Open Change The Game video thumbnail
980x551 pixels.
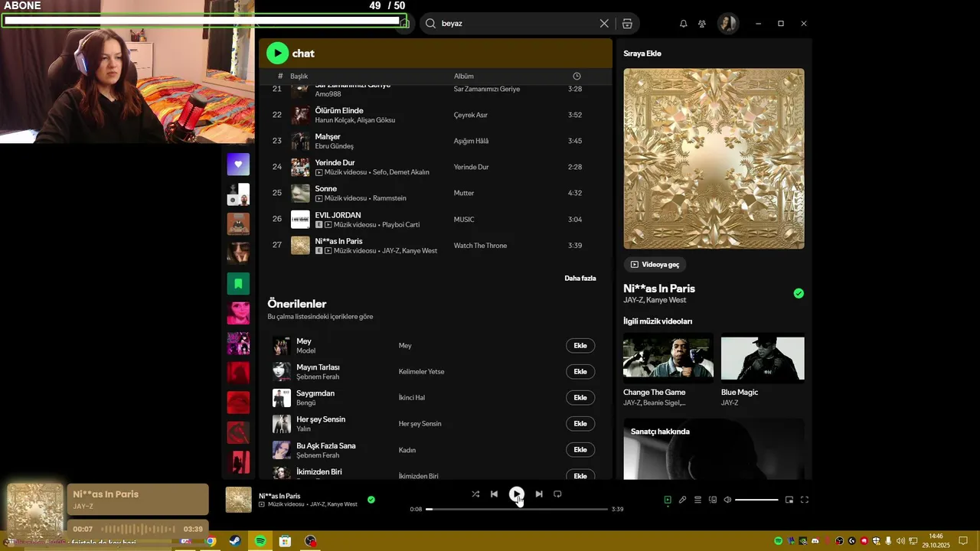(668, 357)
